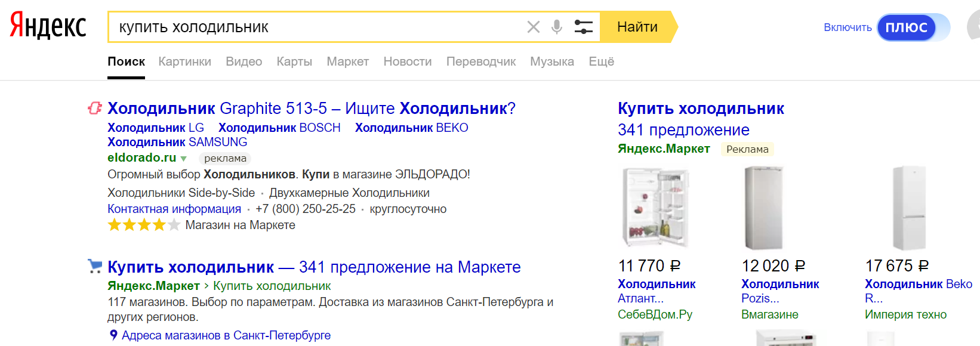Visit the Вмагазине shop link
980x346 pixels.
tap(770, 314)
